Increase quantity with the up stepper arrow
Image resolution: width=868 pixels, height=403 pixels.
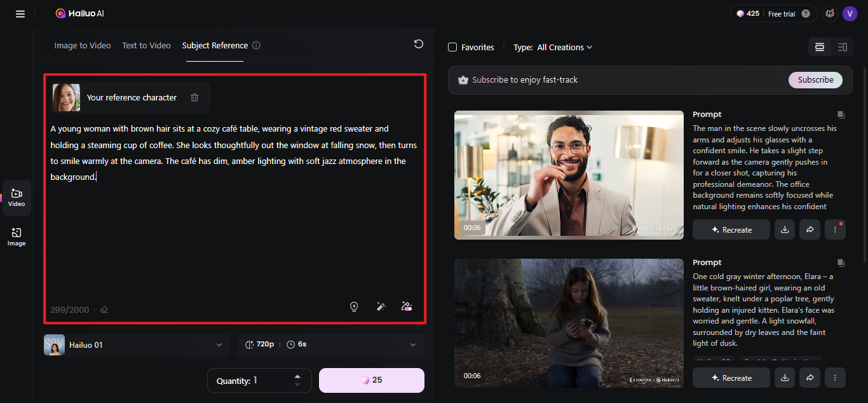pos(297,376)
